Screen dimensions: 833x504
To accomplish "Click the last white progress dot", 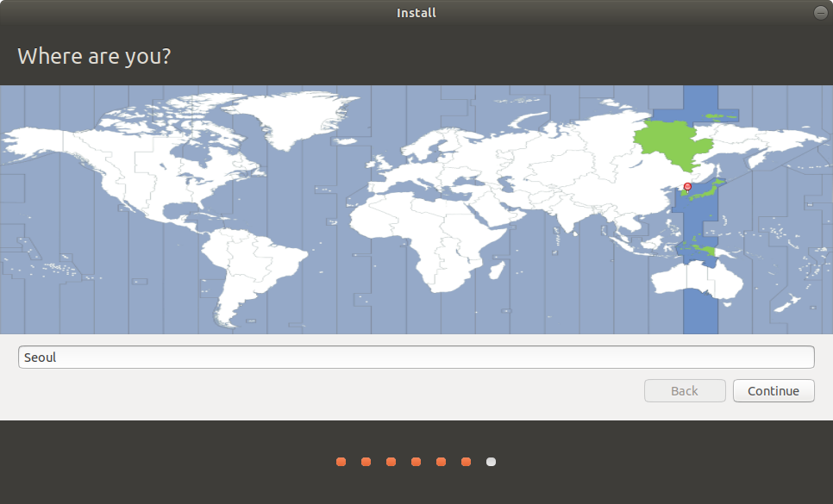I will point(491,462).
